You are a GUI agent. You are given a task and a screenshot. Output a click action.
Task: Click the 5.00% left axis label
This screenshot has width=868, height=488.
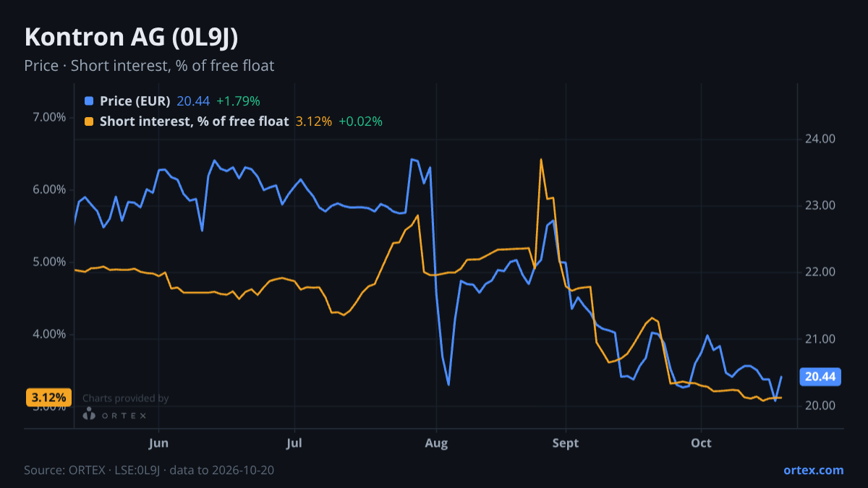click(x=48, y=262)
